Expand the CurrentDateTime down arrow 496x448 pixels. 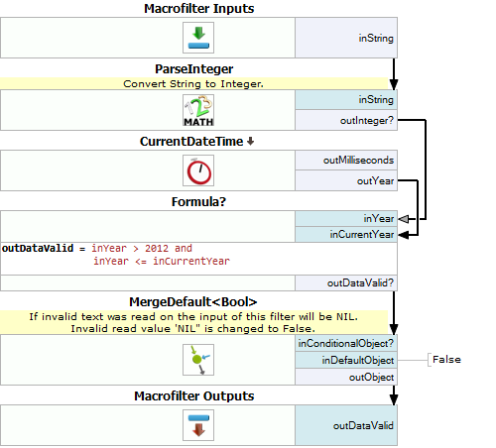pyautogui.click(x=251, y=142)
